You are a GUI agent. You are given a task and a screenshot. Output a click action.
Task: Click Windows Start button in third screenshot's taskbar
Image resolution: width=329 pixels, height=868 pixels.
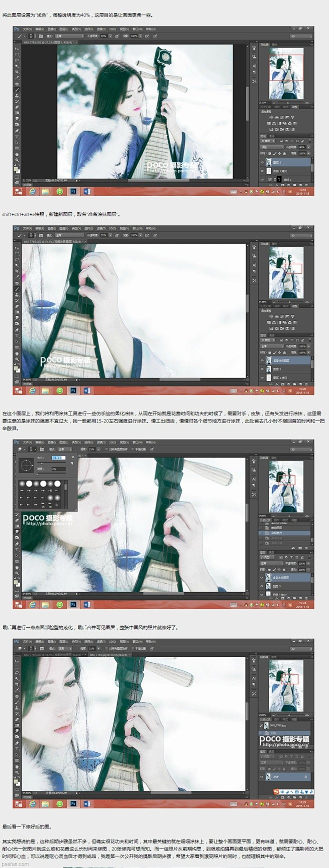click(x=18, y=604)
